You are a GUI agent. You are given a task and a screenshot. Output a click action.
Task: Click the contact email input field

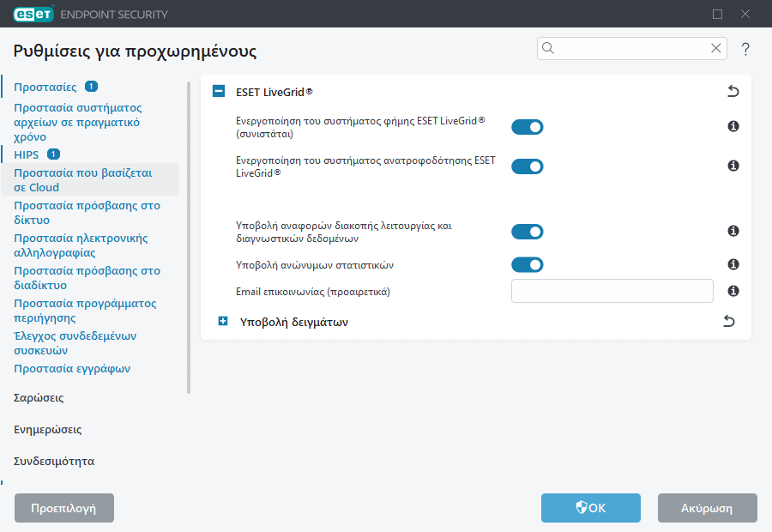click(612, 291)
